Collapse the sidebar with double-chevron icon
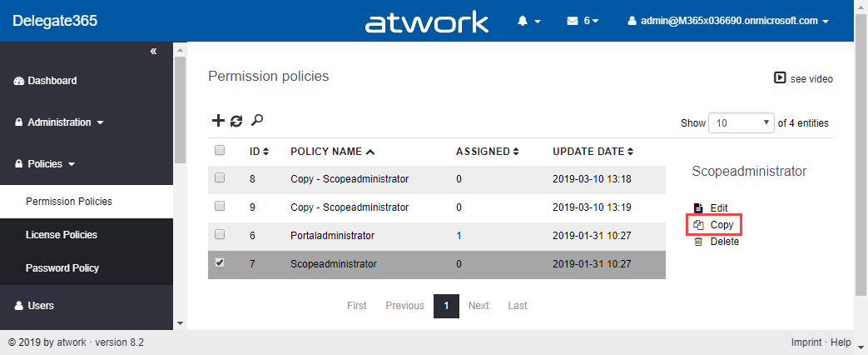The height and width of the screenshot is (355, 868). 153,52
